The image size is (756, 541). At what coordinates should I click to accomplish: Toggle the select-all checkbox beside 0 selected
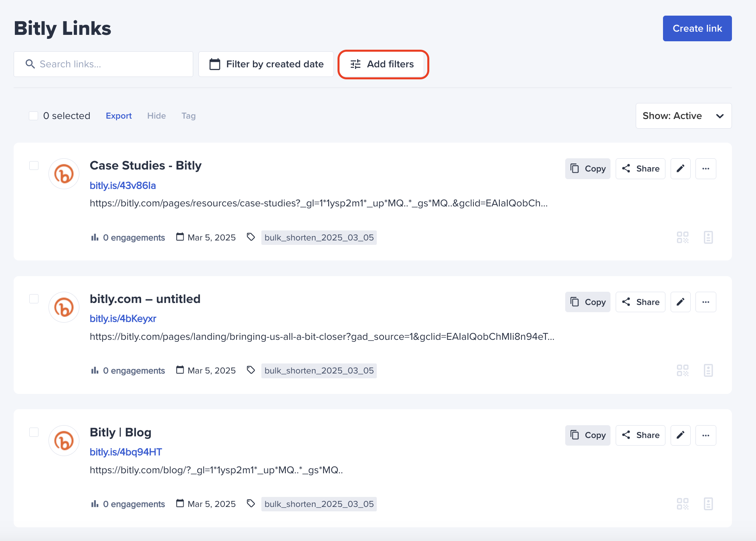point(33,116)
